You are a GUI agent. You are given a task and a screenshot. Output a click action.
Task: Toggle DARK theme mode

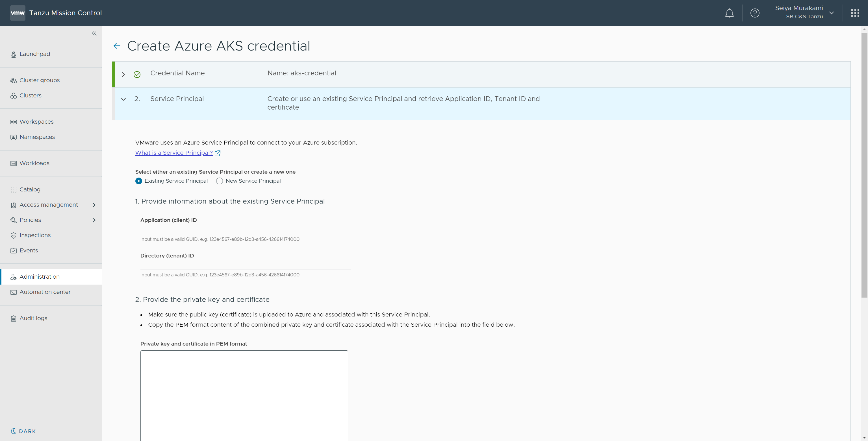tap(23, 431)
